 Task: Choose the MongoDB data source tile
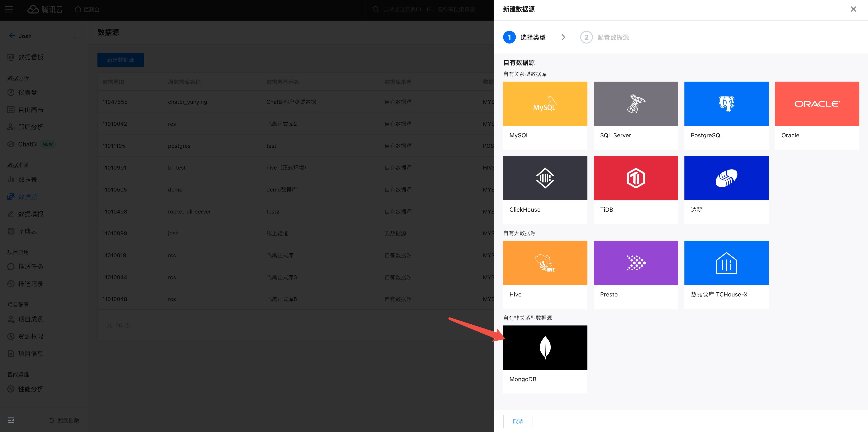pyautogui.click(x=545, y=348)
